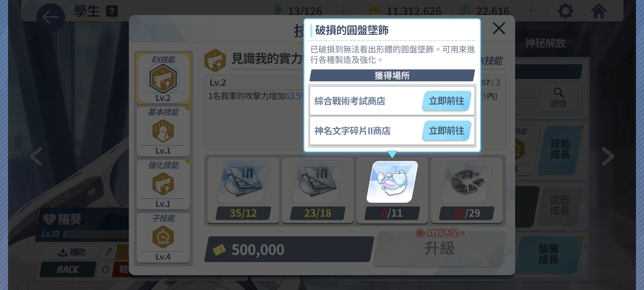Close the skill upgrade dialog

[x=499, y=28]
